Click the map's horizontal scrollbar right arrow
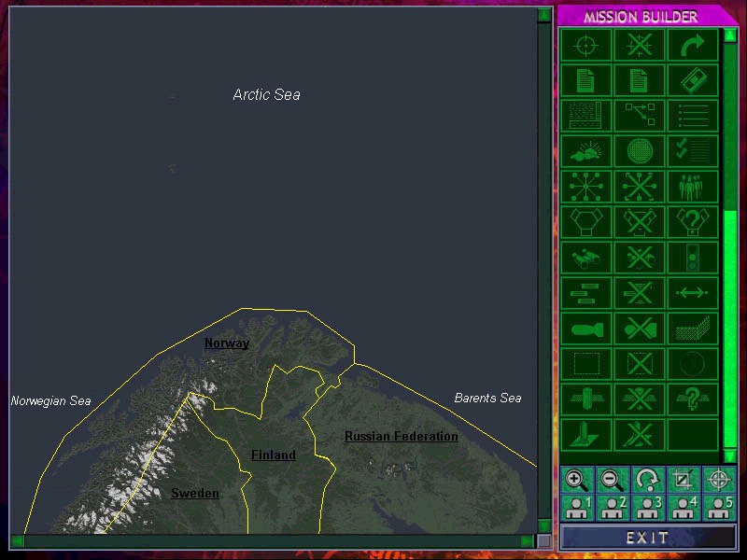Screen dimensions: 747x560 pos(528,541)
